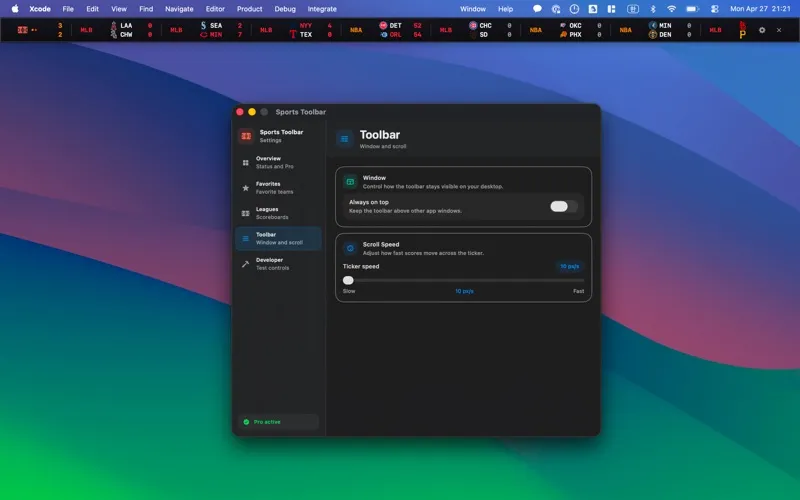Toggle the Always on top switch
Image resolution: width=800 pixels, height=500 pixels.
pyautogui.click(x=564, y=206)
